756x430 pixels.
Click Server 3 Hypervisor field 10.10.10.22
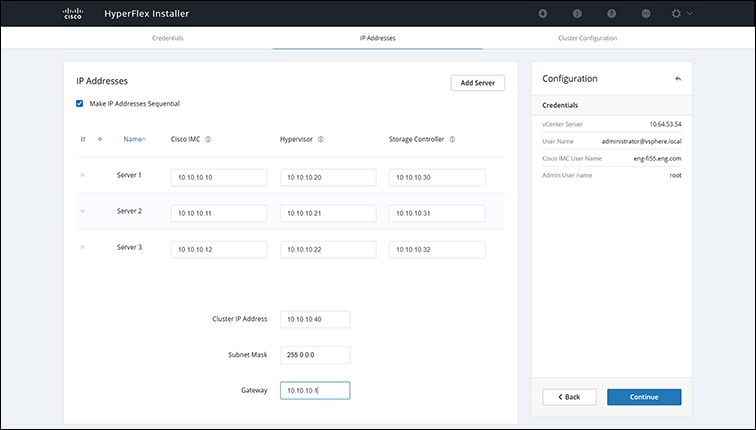coord(328,250)
